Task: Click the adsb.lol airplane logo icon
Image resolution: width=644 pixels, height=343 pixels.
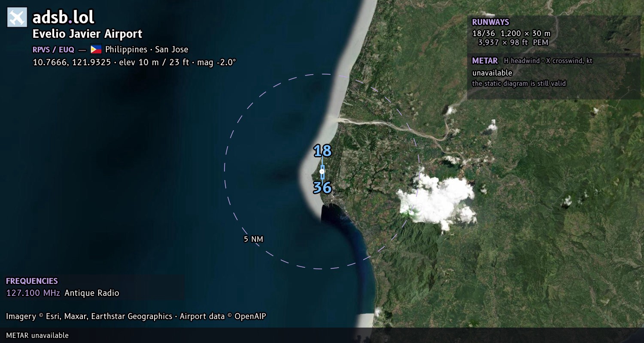Action: [x=17, y=18]
